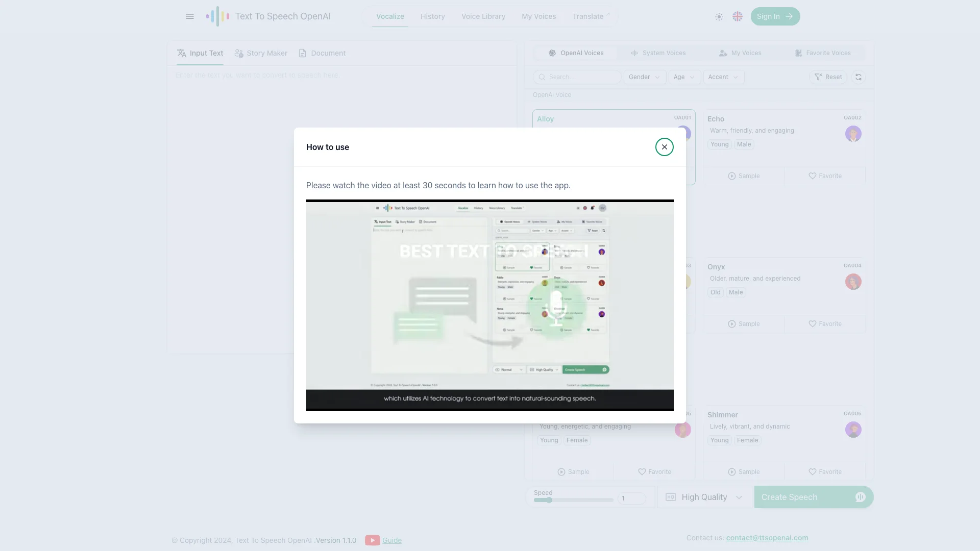The image size is (980, 551).
Task: Click the Speed value input box
Action: pyautogui.click(x=631, y=498)
